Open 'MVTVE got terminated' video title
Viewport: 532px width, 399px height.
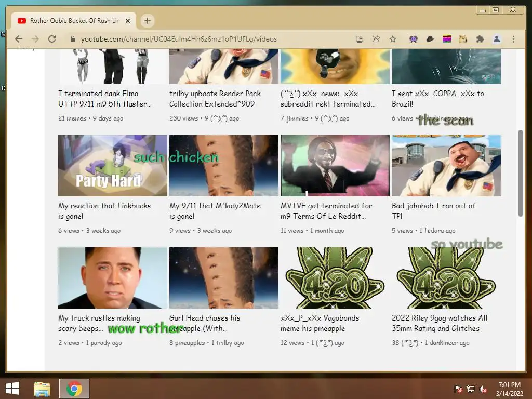[x=326, y=211]
